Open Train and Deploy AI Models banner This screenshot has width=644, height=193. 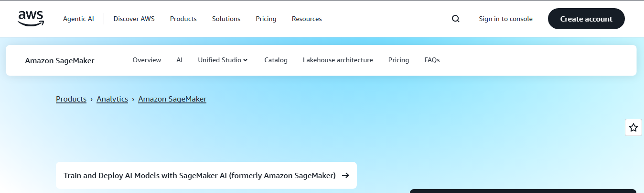[x=206, y=175]
